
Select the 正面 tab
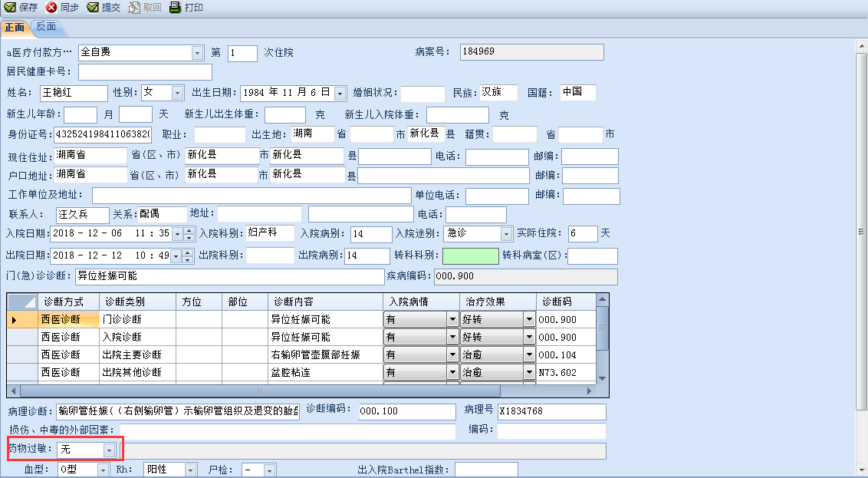pyautogui.click(x=15, y=28)
